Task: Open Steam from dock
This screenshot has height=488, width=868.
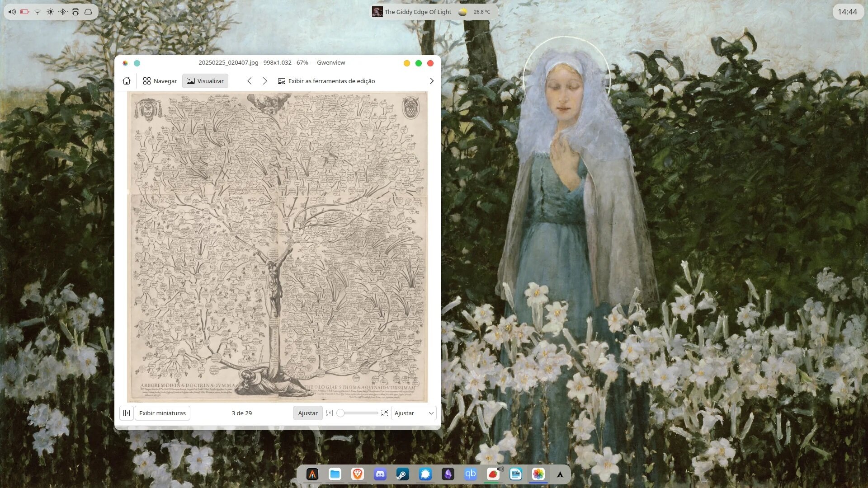Action: tap(403, 474)
